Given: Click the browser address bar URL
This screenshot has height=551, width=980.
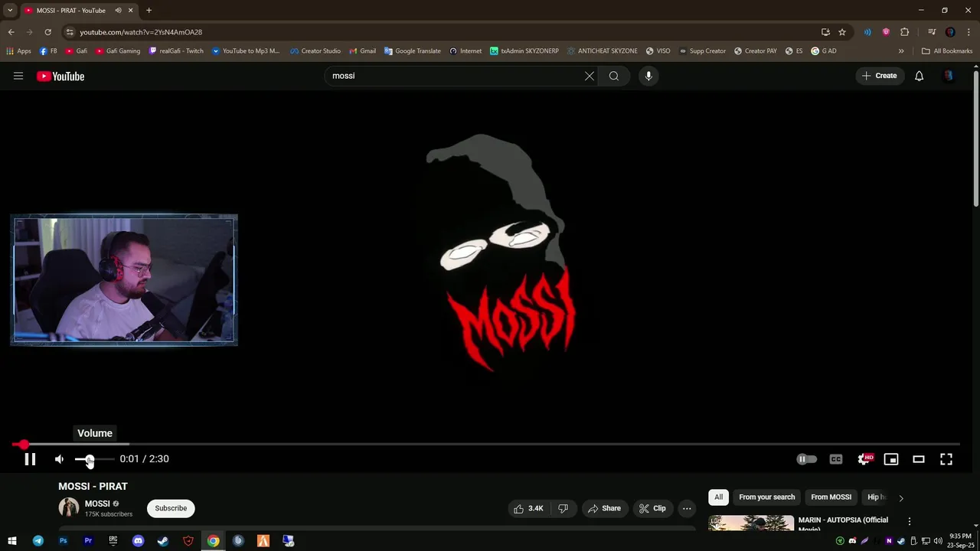Looking at the screenshot, I should (x=141, y=32).
